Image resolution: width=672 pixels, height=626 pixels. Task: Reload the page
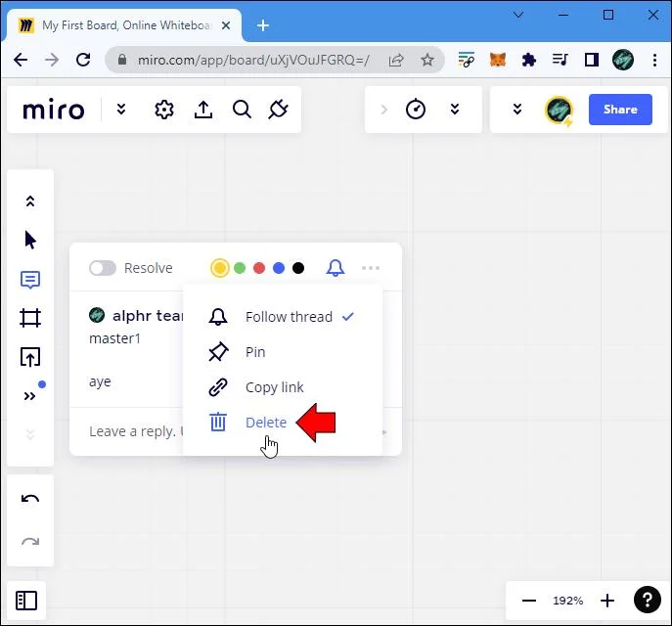tap(83, 60)
